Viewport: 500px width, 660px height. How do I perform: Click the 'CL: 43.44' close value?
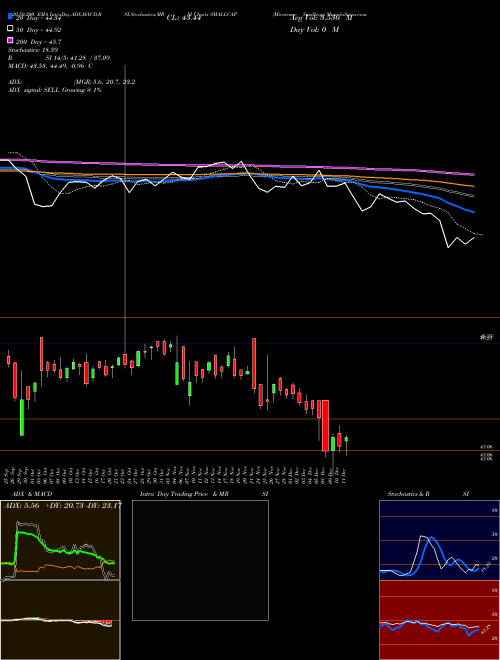click(184, 18)
